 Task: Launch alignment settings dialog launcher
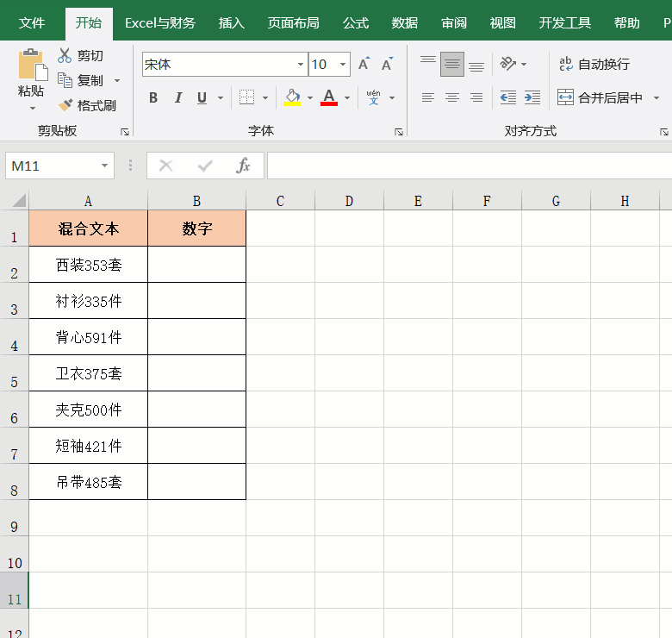pyautogui.click(x=664, y=132)
